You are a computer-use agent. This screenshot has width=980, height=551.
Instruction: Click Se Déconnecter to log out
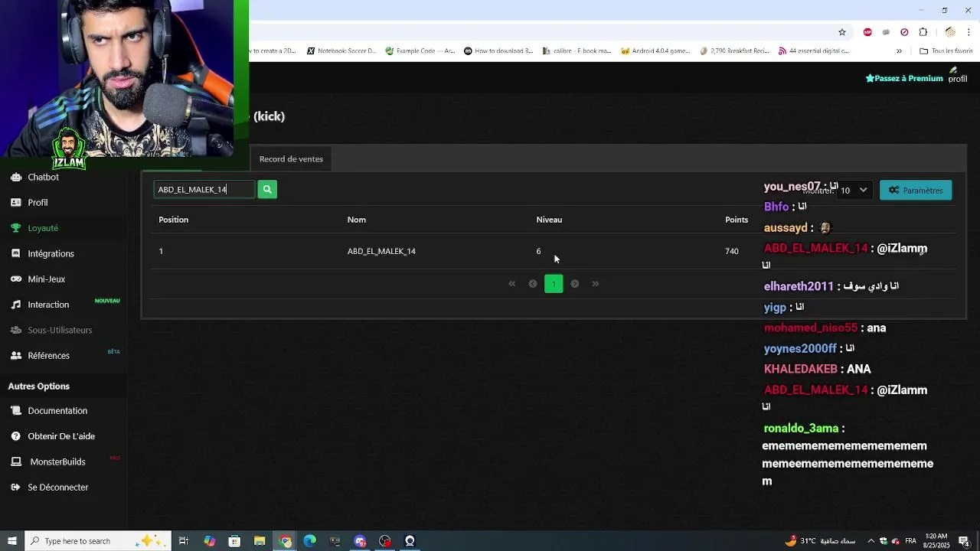click(58, 487)
